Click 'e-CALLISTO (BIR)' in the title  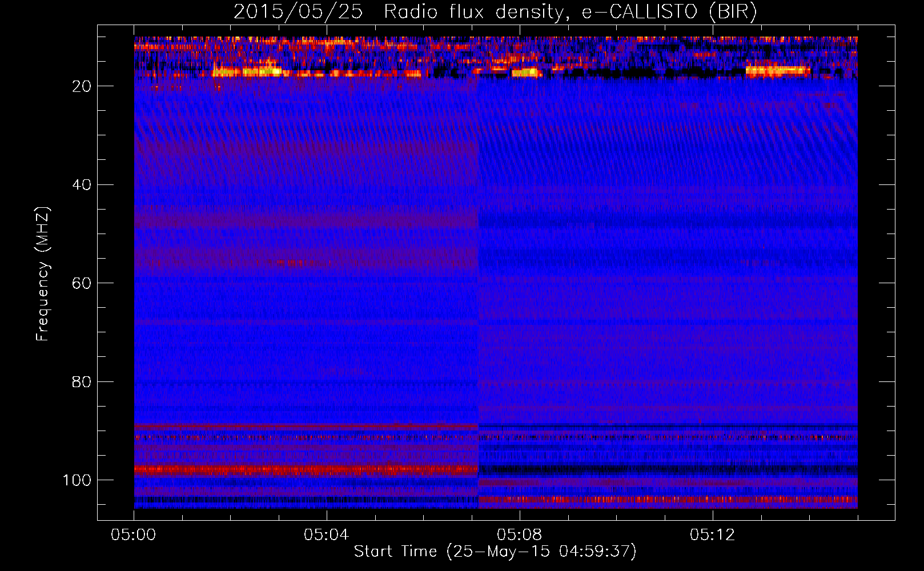tap(669, 11)
